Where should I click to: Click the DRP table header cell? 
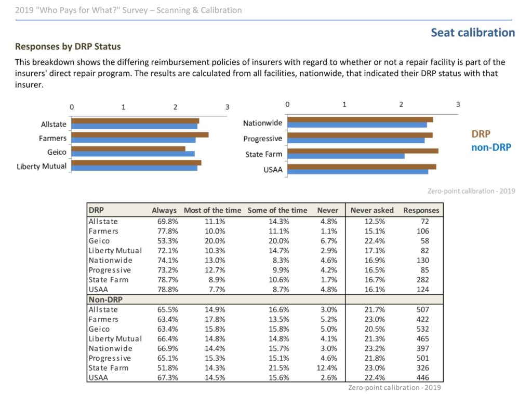click(96, 210)
